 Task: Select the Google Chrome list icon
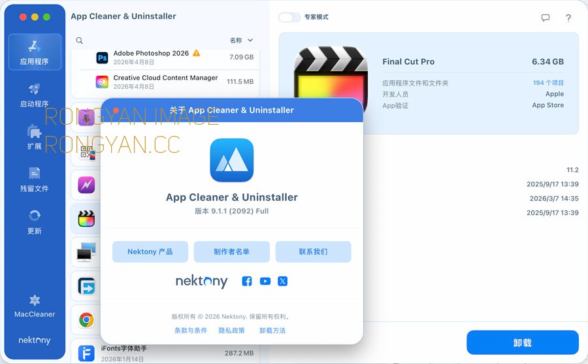click(86, 320)
